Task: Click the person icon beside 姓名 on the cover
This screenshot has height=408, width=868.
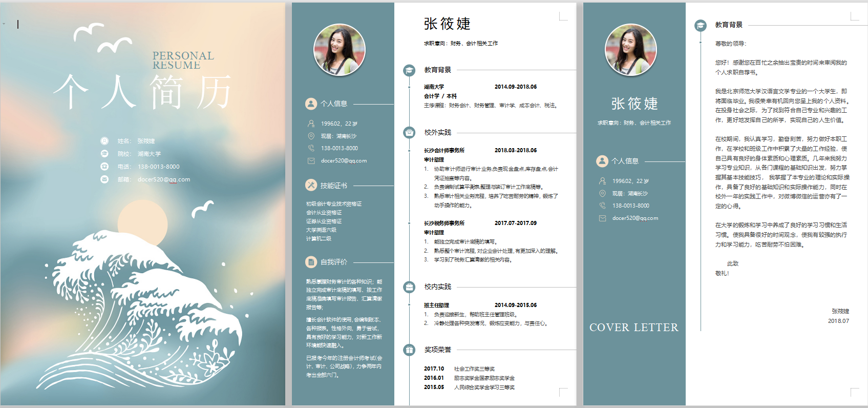Action: pos(104,141)
